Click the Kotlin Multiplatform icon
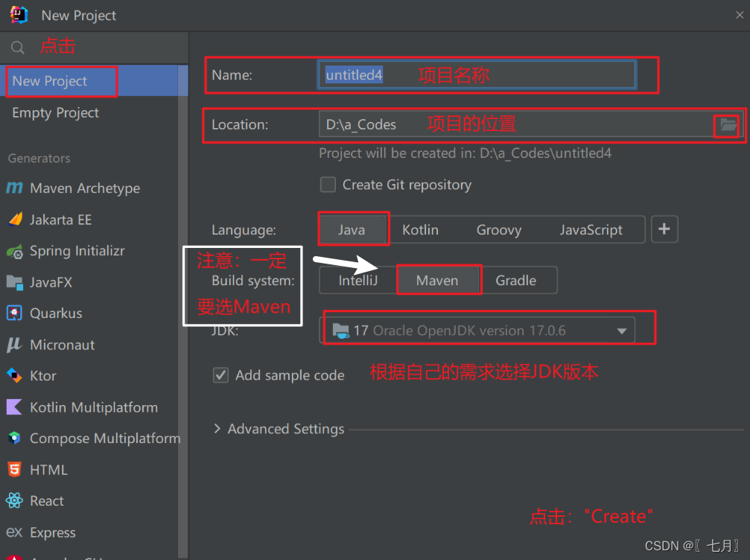The width and height of the screenshot is (750, 560). click(x=14, y=407)
